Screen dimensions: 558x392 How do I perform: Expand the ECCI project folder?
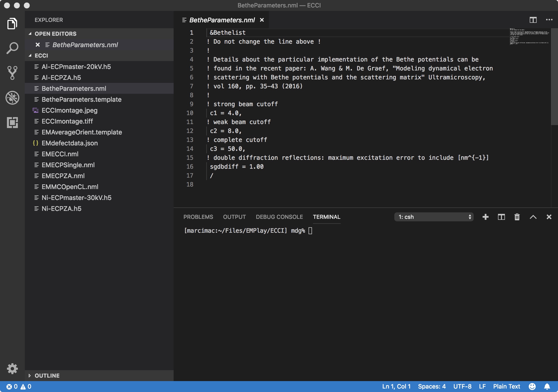31,56
